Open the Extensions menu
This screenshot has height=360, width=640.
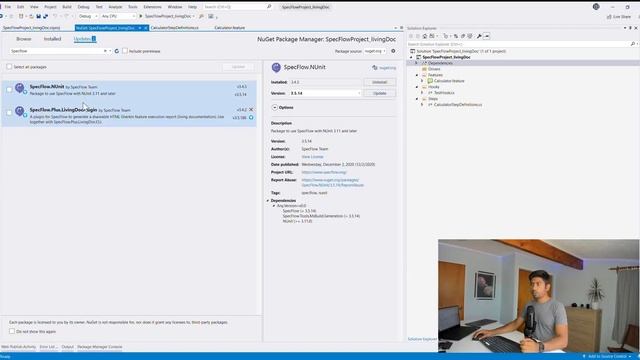click(x=152, y=7)
